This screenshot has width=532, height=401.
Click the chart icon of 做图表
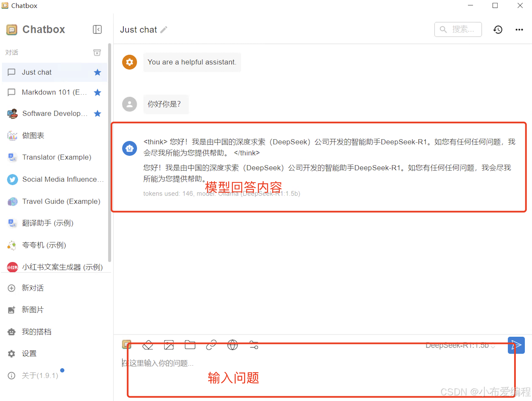click(x=12, y=136)
